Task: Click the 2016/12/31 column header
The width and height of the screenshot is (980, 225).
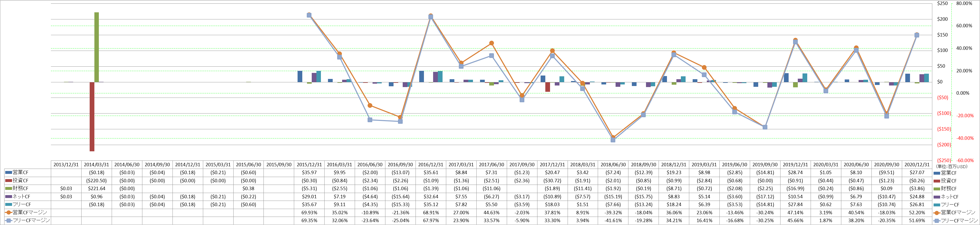Action: [431, 164]
